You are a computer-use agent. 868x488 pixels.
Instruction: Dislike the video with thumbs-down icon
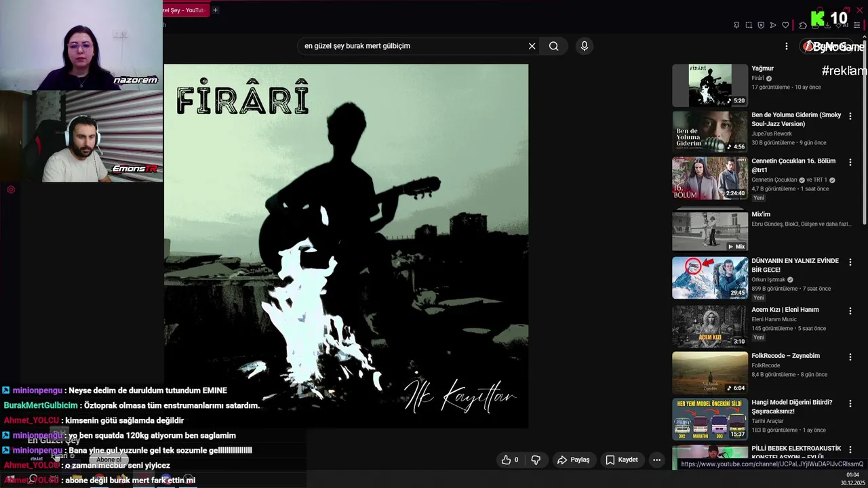point(536,460)
